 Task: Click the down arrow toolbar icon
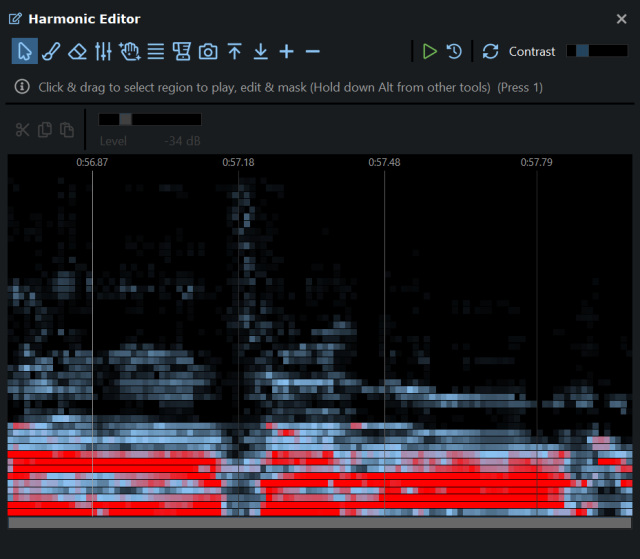(260, 51)
